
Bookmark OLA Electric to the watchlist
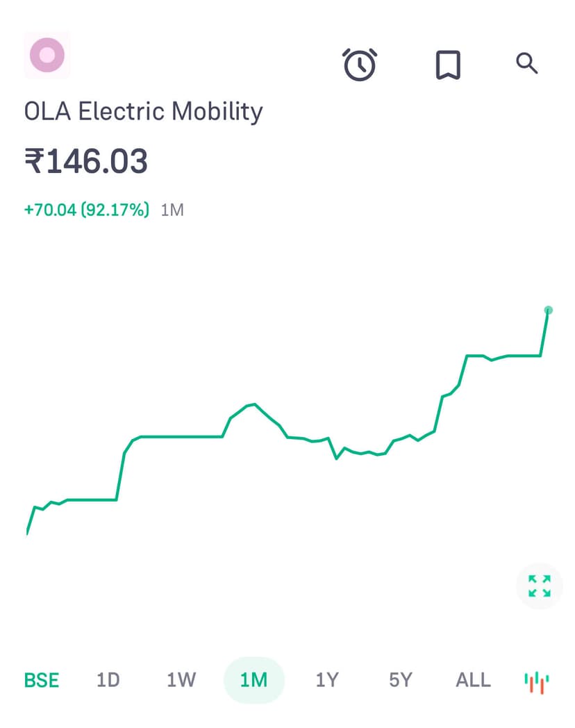448,65
